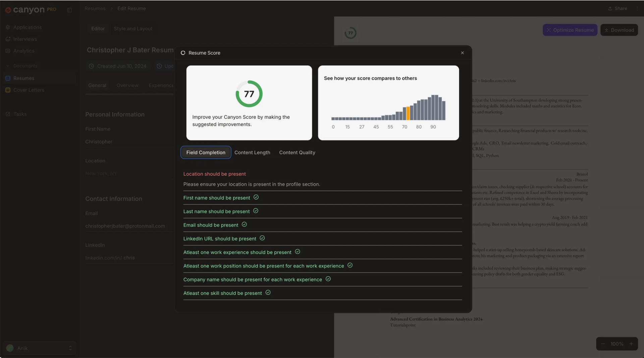
Task: Click the Resumes sidebar icon
Action: 8,78
